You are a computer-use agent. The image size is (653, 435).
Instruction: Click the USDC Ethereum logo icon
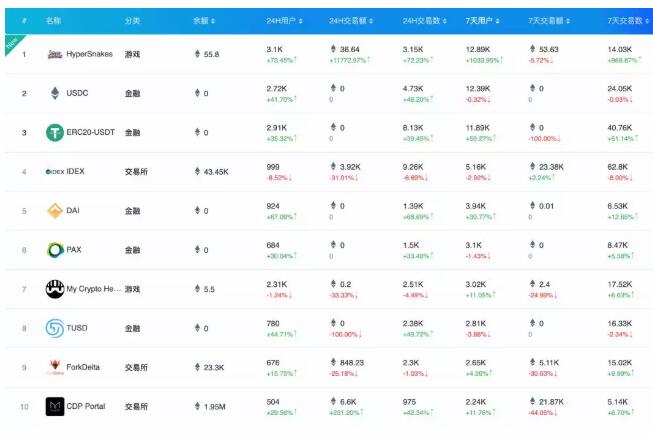point(55,93)
